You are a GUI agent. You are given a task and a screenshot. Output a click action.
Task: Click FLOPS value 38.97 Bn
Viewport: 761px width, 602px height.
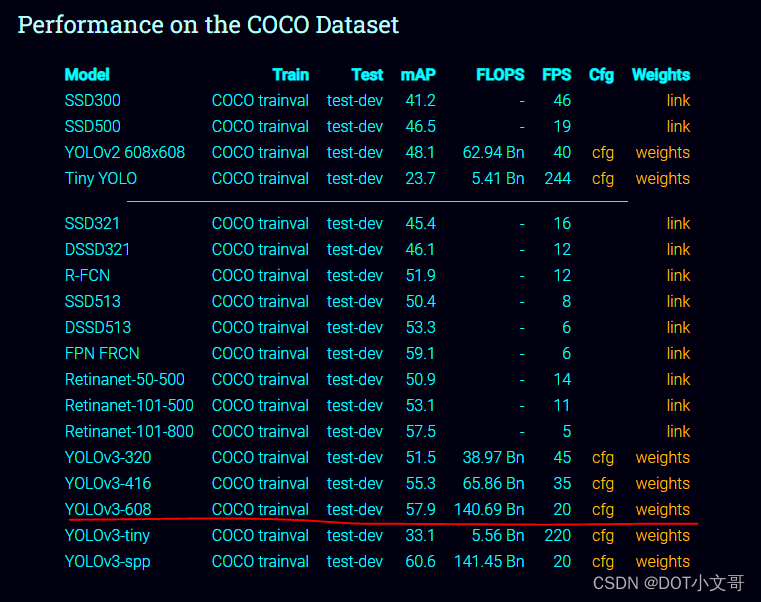pos(493,457)
